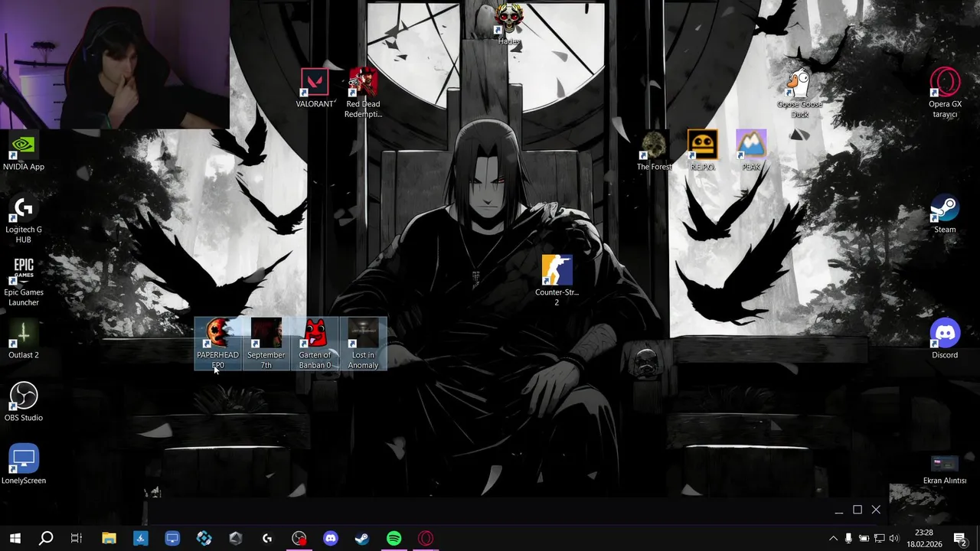Click the Lost in Anomaly desktop icon

(x=363, y=344)
